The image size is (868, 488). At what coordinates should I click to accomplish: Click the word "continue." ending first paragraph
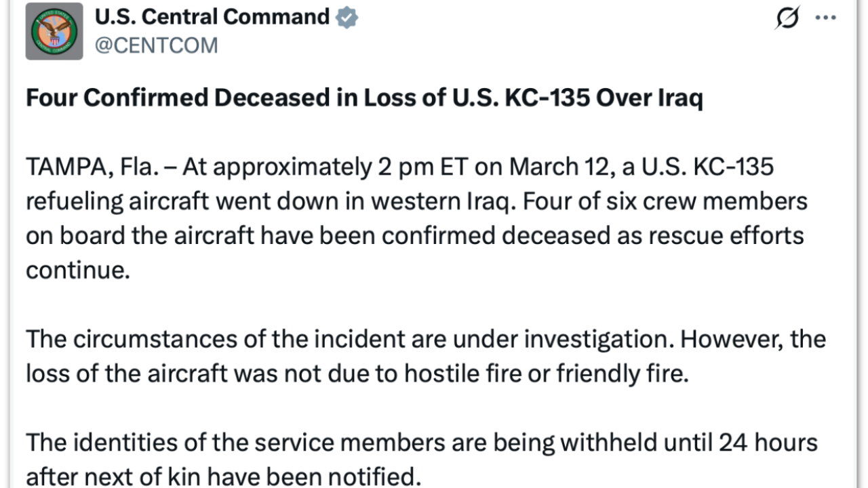point(77,270)
